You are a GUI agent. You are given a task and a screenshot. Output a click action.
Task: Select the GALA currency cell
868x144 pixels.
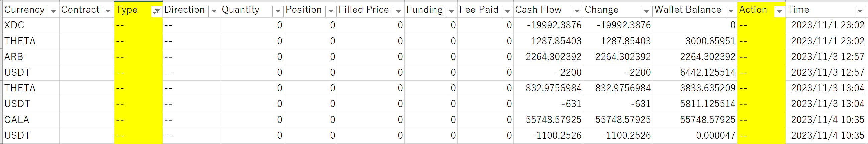[30, 120]
